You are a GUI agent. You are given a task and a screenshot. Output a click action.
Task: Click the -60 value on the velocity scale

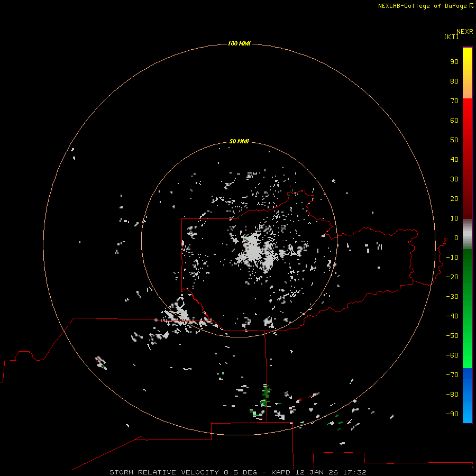pos(452,355)
